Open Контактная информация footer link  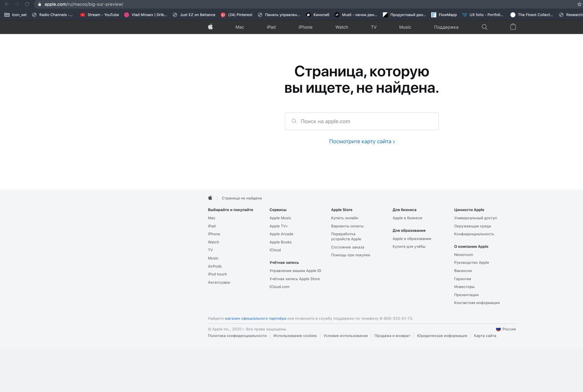(477, 303)
